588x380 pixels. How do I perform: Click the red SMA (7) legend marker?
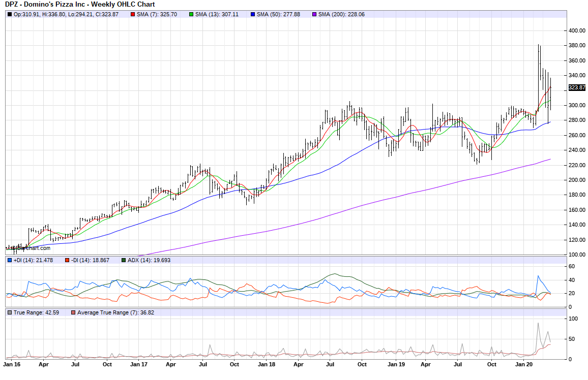pos(133,14)
